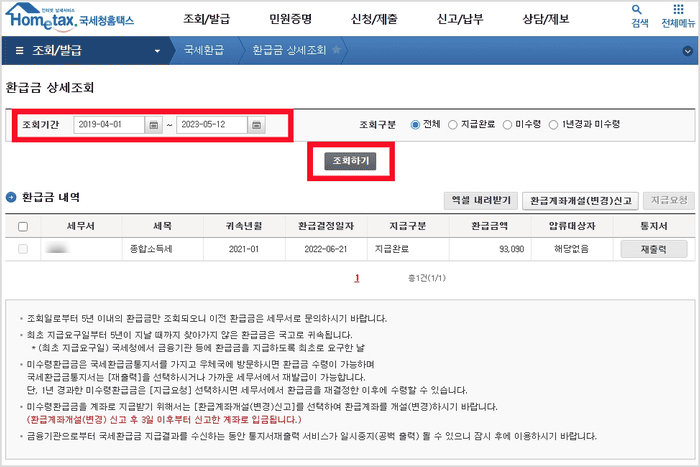Click the 환급금 상세조회 page title
Screen dimensions: 700x467
coord(50,88)
